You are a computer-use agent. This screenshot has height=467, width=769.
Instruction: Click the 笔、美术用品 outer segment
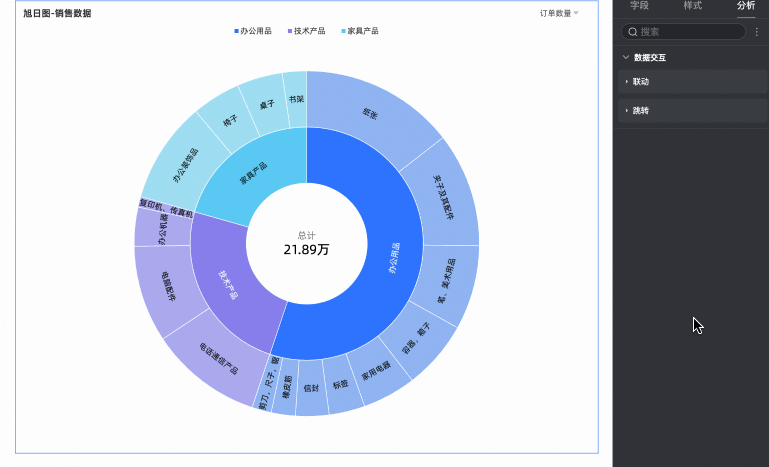coord(446,281)
